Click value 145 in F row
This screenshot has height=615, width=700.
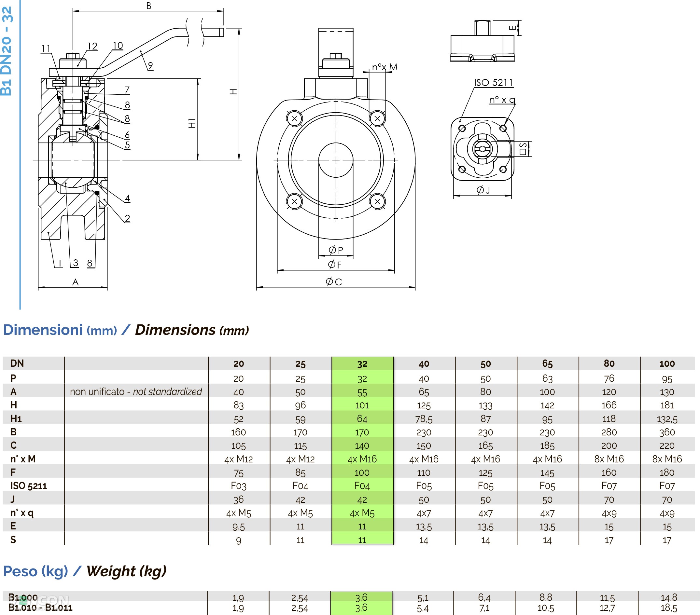click(547, 472)
